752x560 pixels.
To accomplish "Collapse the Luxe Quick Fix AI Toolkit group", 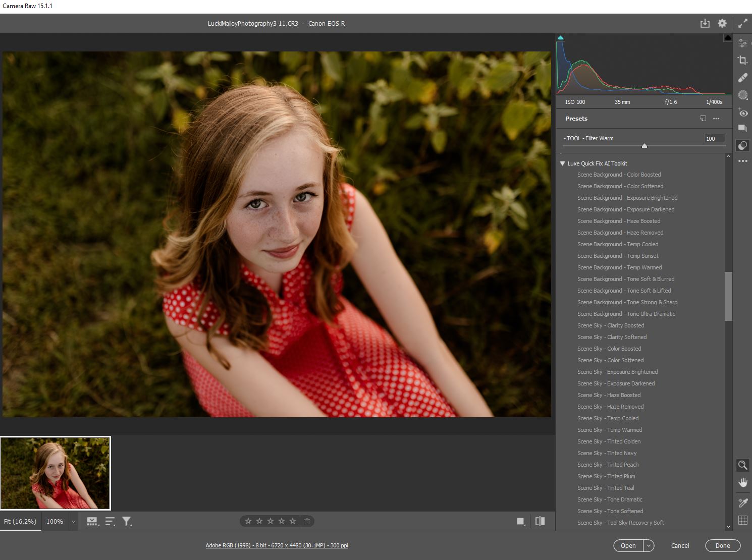I will [562, 163].
